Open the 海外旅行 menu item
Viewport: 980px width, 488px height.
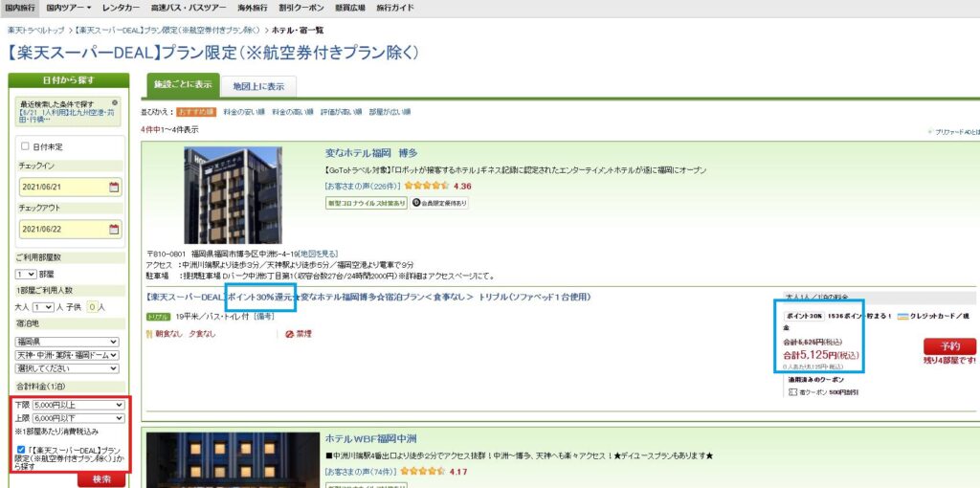point(252,8)
